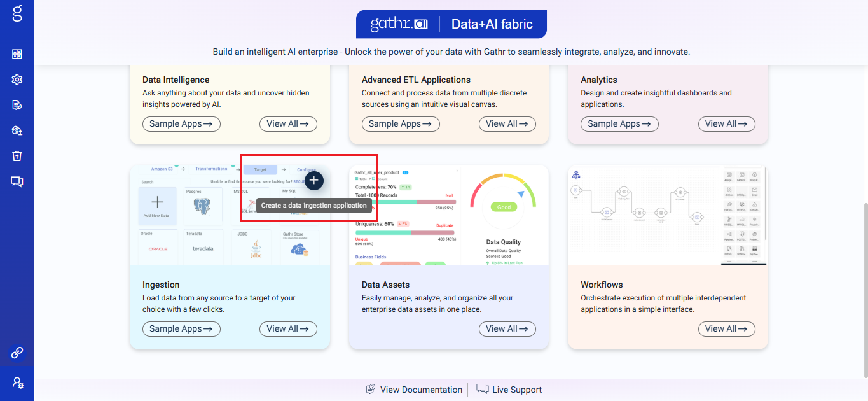Open the chat bubbles icon in the sidebar
The height and width of the screenshot is (401, 868).
point(17,181)
